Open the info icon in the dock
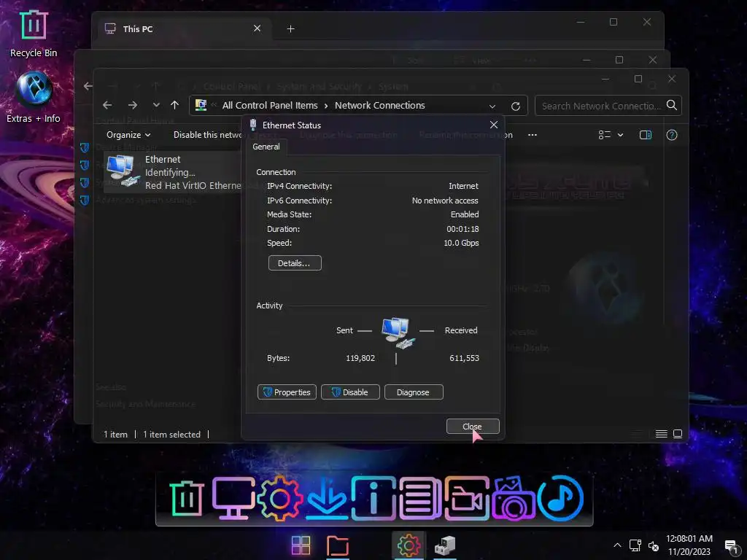Viewport: 747px width, 560px height. (x=373, y=499)
